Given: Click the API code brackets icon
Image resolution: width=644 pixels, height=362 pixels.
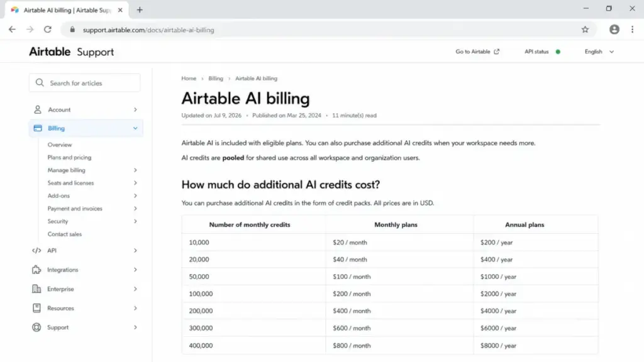Looking at the screenshot, I should click(x=36, y=250).
